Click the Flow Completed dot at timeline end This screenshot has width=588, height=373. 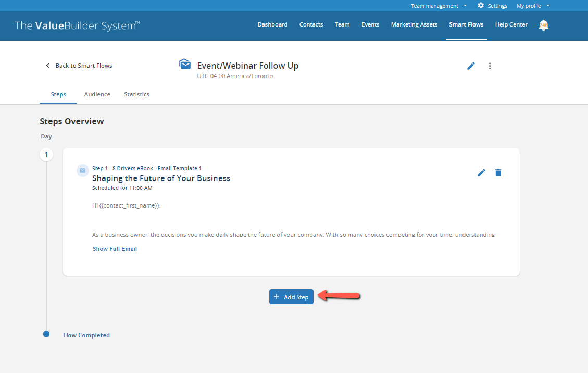46,334
